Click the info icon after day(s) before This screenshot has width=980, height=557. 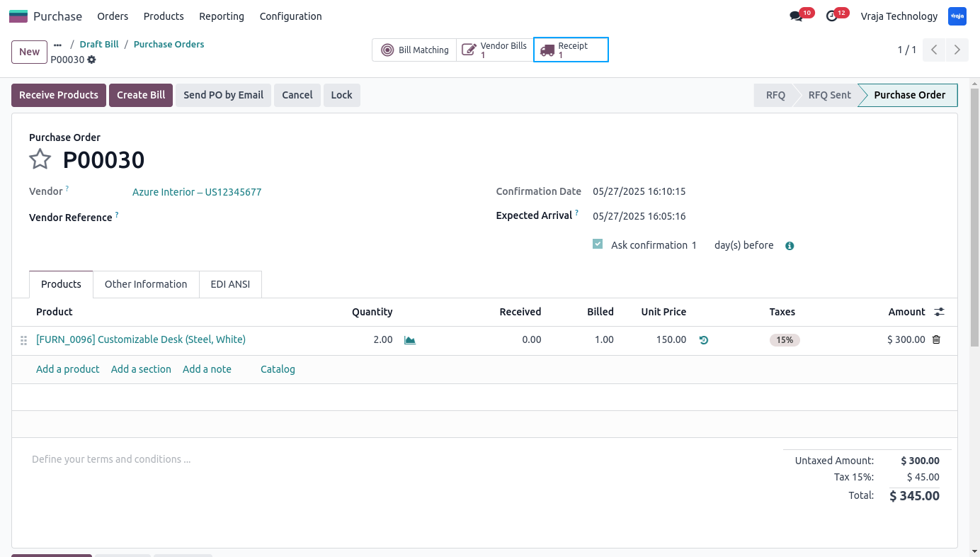(790, 246)
